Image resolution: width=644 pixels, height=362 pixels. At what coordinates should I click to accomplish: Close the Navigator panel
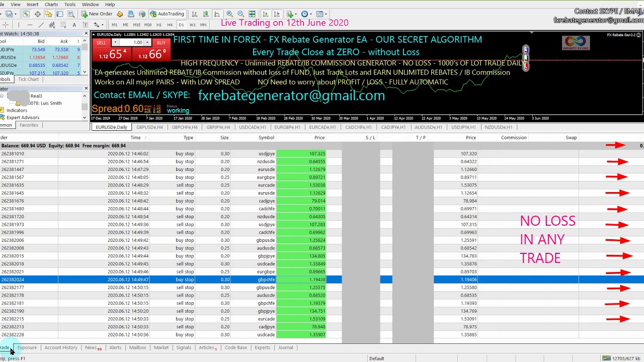[86, 88]
